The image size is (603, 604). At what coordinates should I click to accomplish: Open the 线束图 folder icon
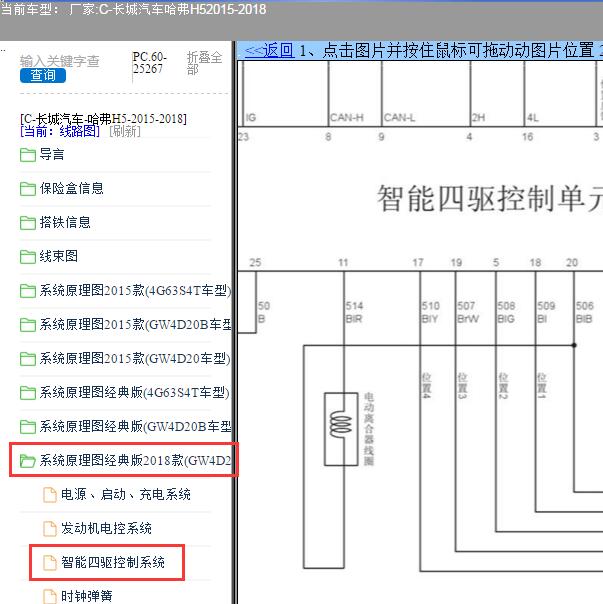28,257
